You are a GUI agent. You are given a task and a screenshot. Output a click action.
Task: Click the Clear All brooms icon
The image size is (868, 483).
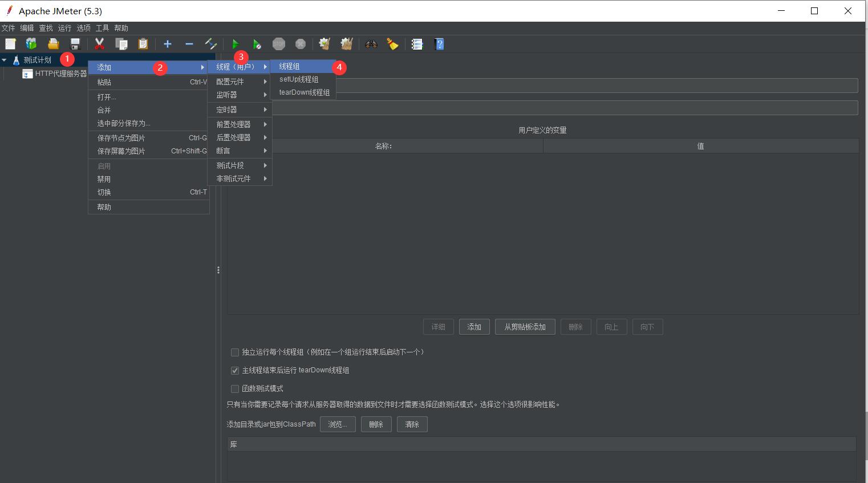[347, 44]
